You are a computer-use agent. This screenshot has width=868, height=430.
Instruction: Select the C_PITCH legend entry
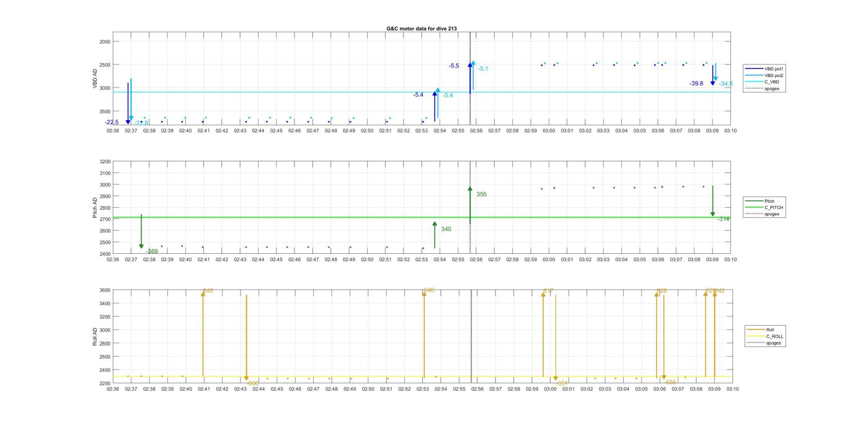pos(764,208)
